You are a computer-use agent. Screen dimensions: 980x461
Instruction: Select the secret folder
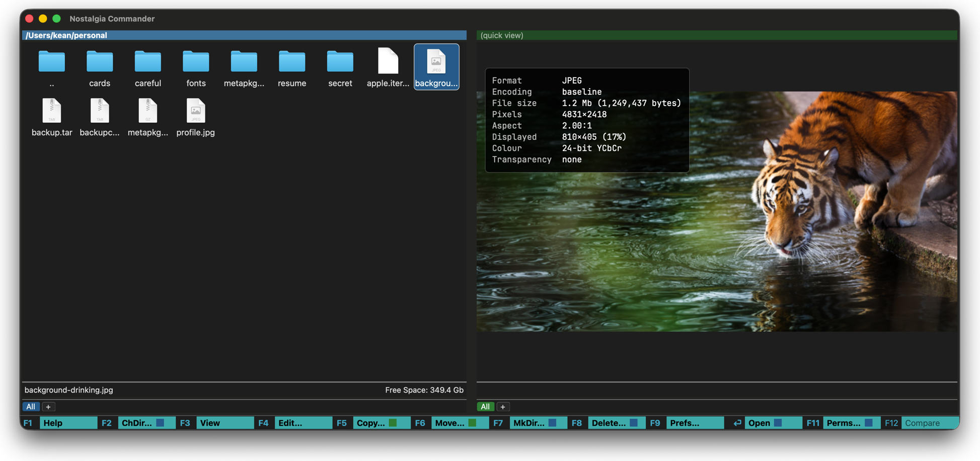(340, 67)
